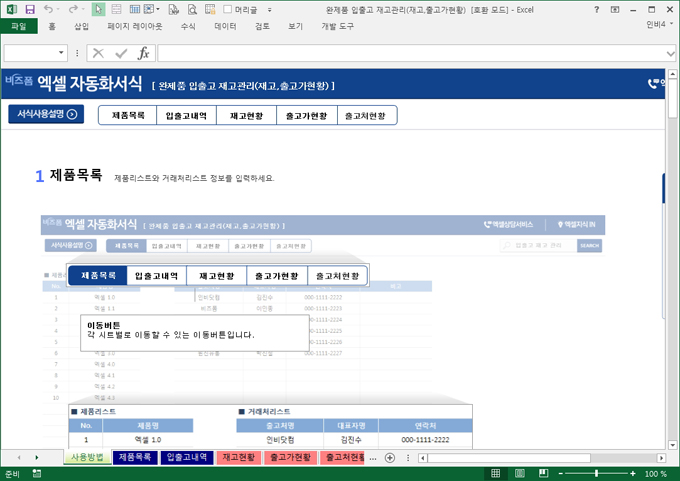Click the document icon left of the print preview
This screenshot has width=680, height=481.
tap(173, 9)
